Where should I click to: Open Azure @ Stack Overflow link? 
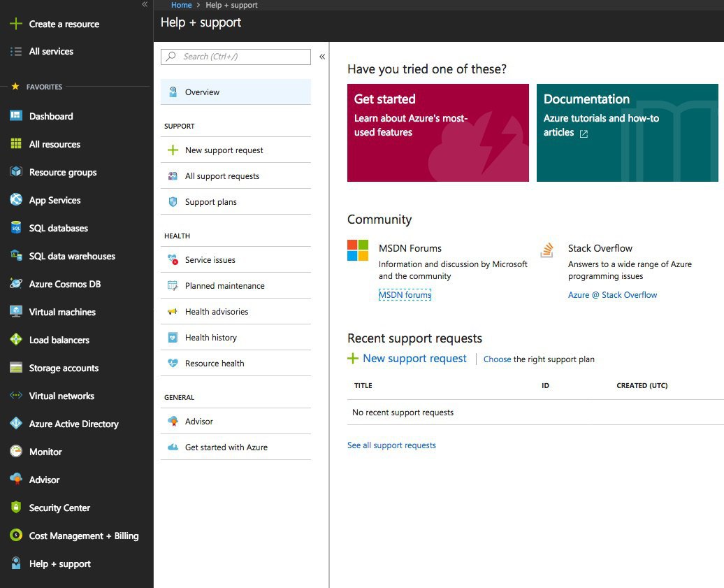tap(612, 294)
